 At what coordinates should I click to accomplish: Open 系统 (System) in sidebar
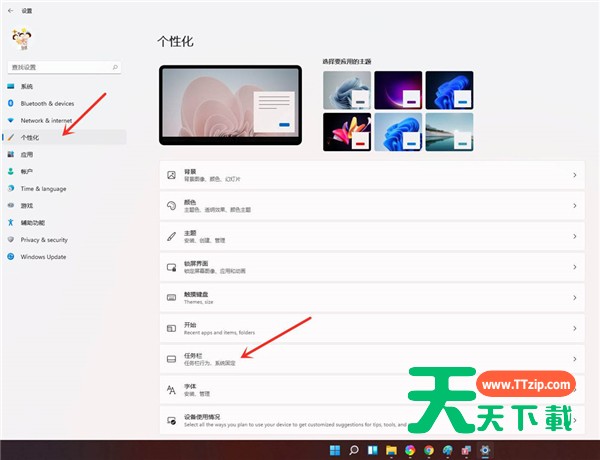(64, 86)
